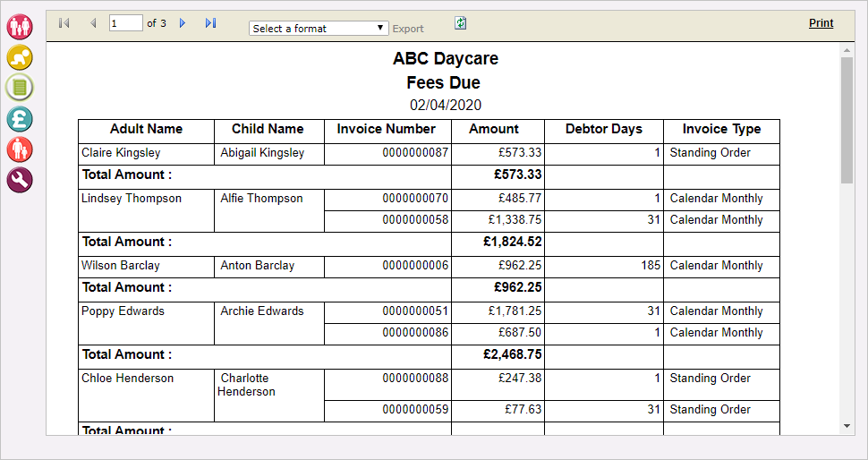Open the wrench settings icon

point(20,179)
